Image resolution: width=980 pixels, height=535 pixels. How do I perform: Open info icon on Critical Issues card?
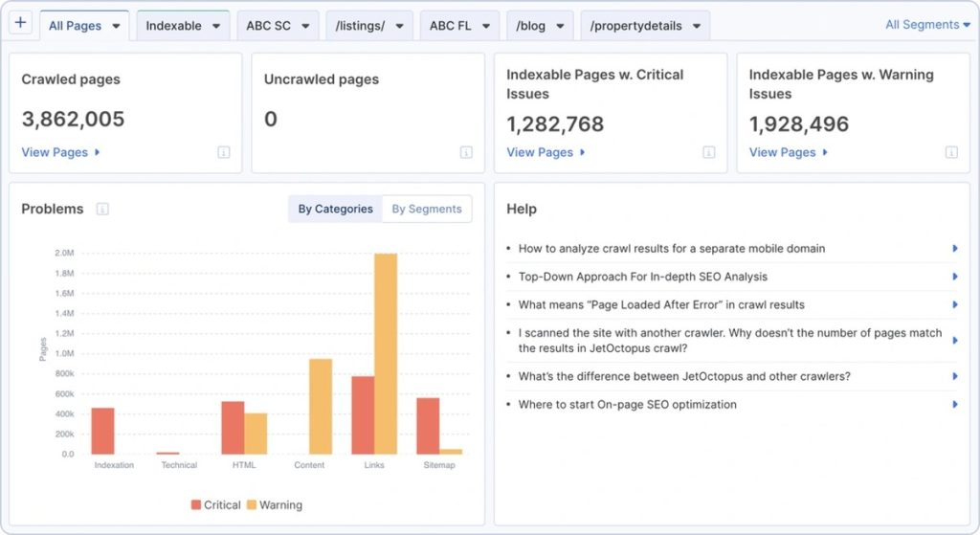click(709, 152)
